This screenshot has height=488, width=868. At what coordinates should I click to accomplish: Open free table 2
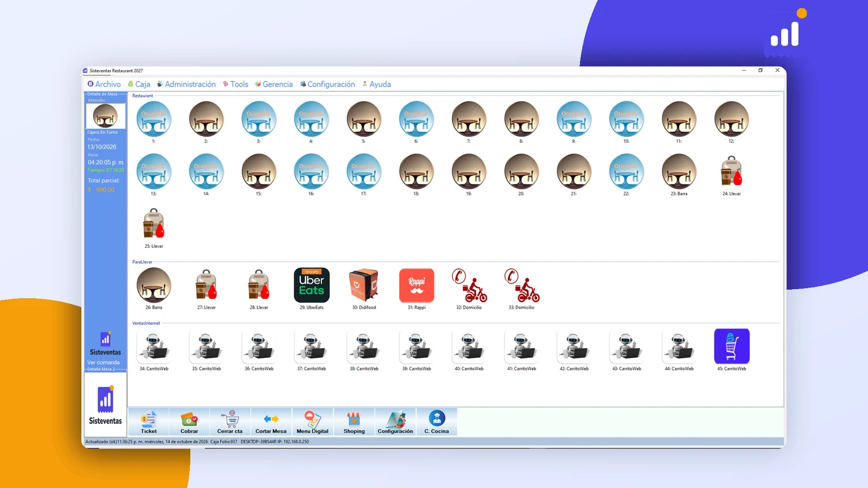[207, 119]
